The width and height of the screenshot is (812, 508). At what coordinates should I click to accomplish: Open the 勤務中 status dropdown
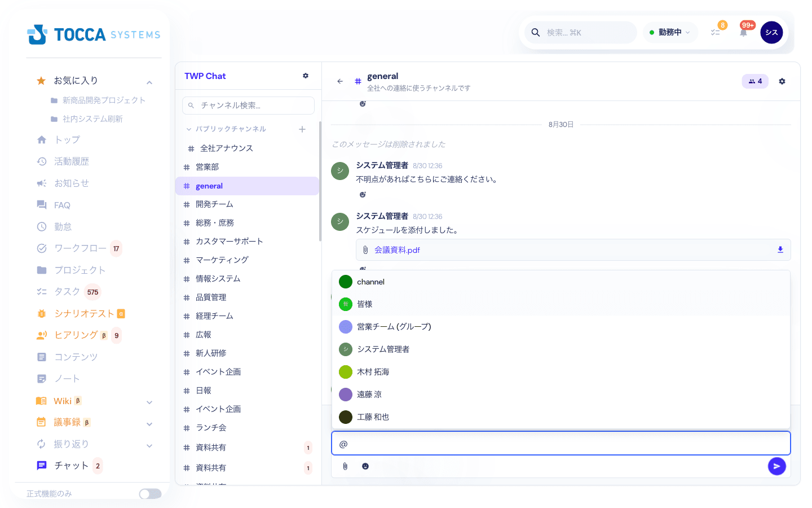670,33
